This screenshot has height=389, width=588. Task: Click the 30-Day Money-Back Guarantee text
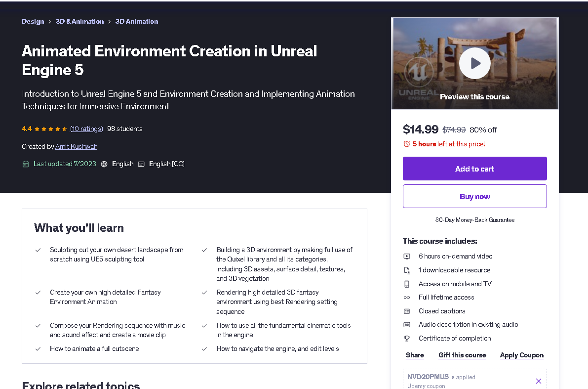click(x=475, y=220)
